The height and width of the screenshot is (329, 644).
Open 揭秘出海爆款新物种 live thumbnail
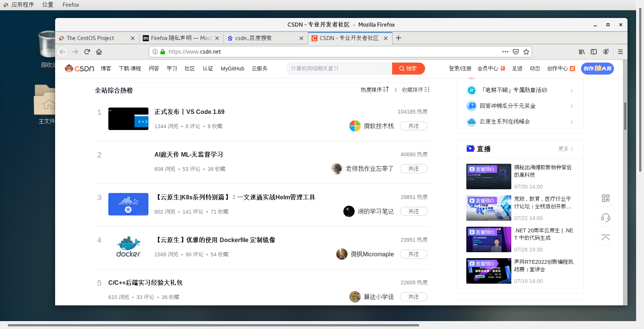point(489,176)
